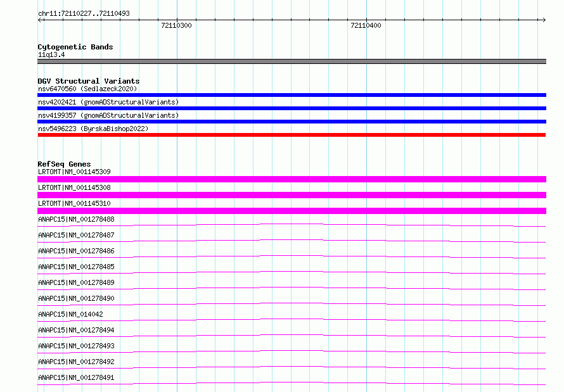Open ANAPC15|NM_001278491 transcript label
The height and width of the screenshot is (392, 564).
point(76,377)
